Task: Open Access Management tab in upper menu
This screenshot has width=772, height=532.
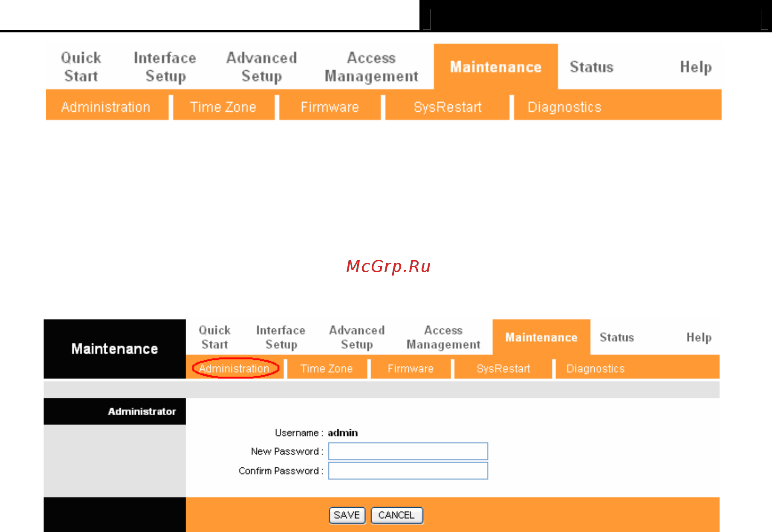Action: tap(371, 67)
